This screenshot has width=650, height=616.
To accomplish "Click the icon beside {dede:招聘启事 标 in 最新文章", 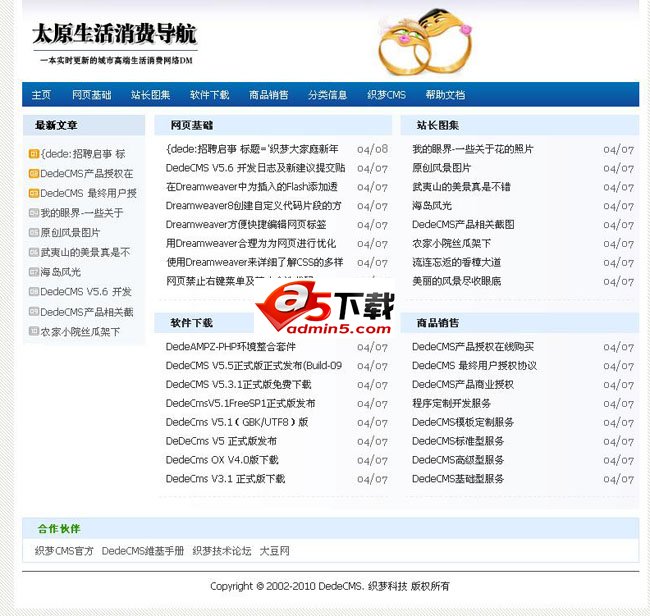I will pos(34,154).
